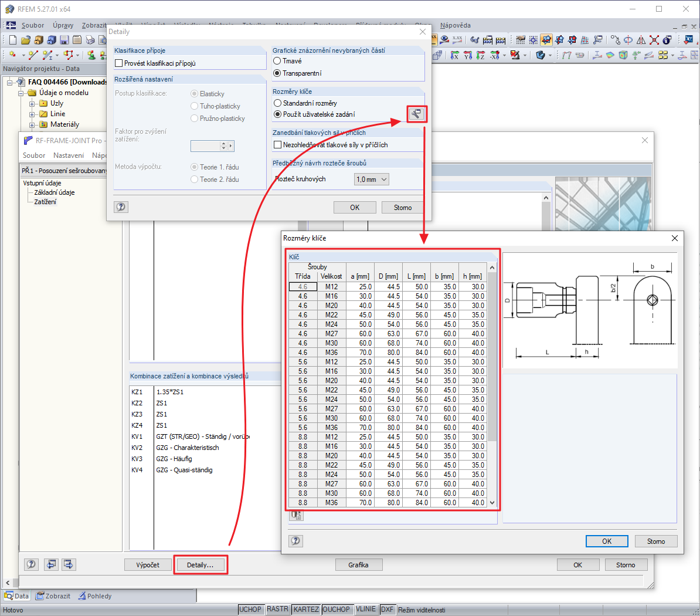This screenshot has width=700, height=616.
Task: Cancel Detaily dialog with Storno
Action: (403, 207)
